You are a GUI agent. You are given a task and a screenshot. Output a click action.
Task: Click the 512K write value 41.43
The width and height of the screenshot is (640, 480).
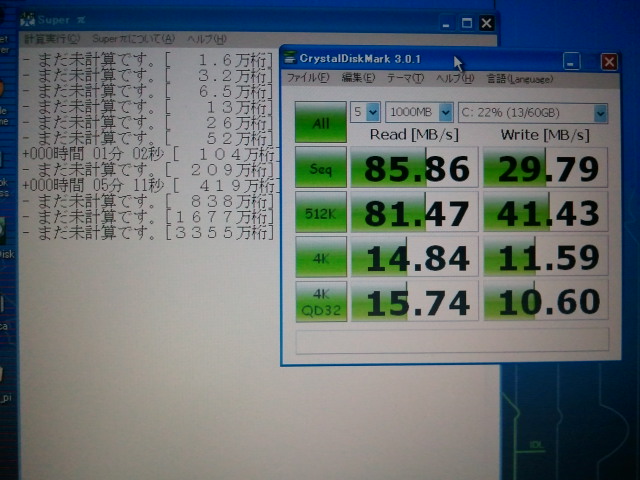pos(546,213)
